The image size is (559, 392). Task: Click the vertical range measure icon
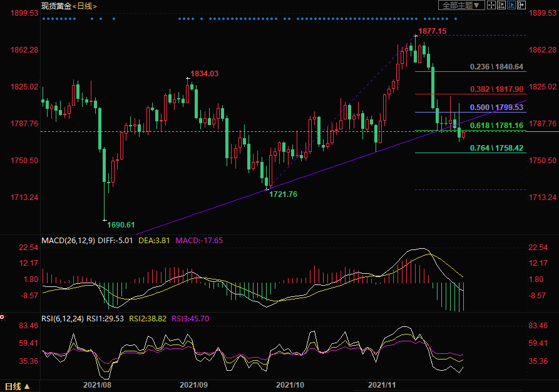click(501, 6)
